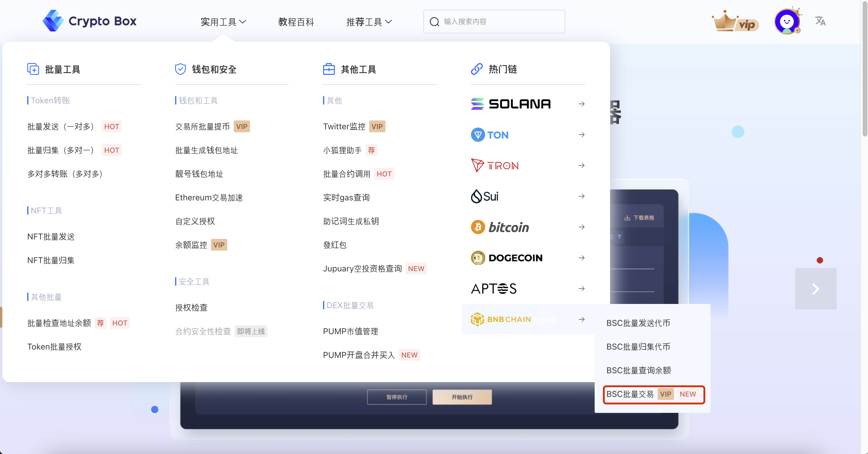
Task: Click the search magnifier icon
Action: [434, 22]
